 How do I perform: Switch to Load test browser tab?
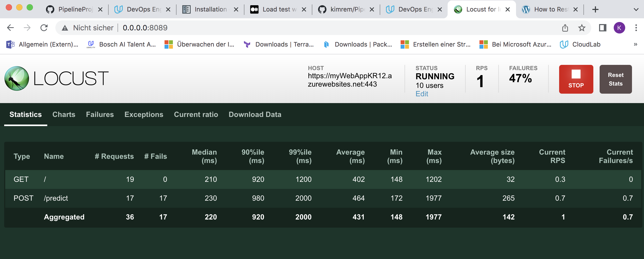tap(278, 9)
